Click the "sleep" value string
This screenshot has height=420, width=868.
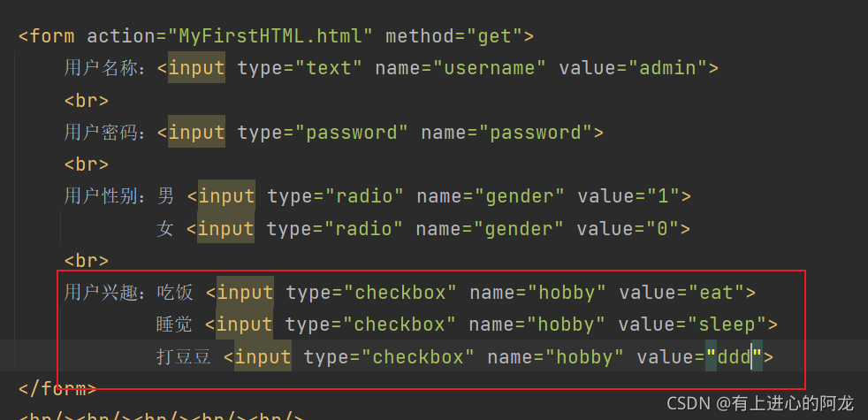727,325
